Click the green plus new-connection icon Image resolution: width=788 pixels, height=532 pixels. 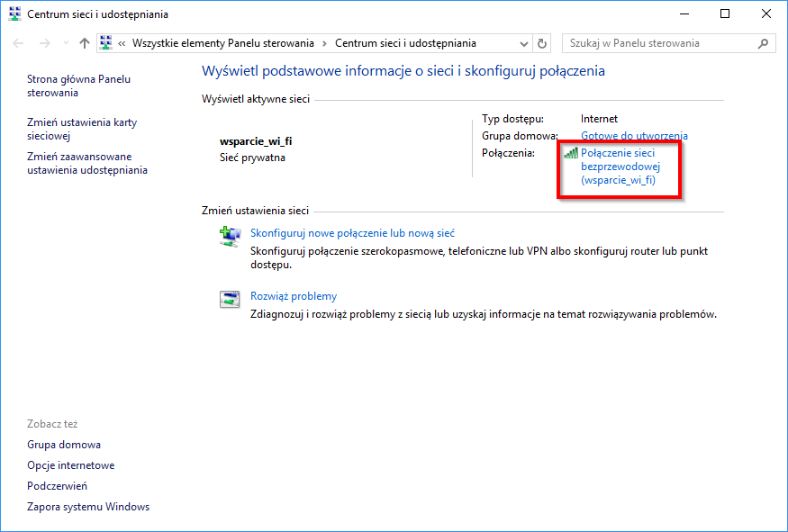pos(230,235)
